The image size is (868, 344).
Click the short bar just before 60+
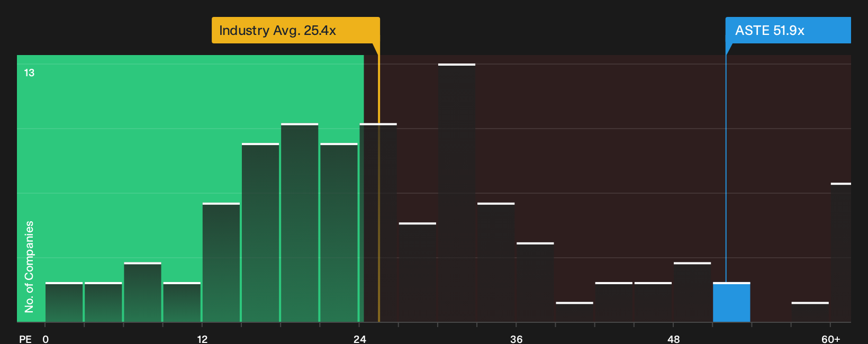pyautogui.click(x=810, y=312)
